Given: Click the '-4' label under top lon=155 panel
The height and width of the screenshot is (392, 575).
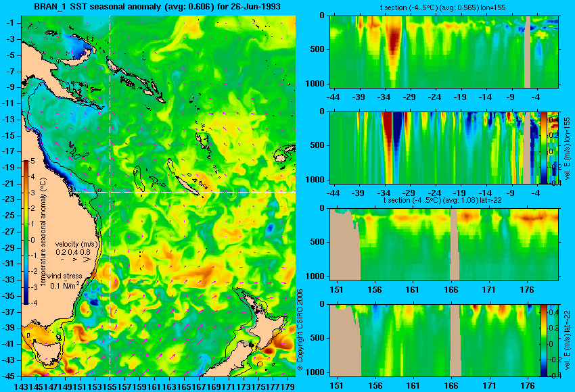Looking at the screenshot, I should 536,97.
